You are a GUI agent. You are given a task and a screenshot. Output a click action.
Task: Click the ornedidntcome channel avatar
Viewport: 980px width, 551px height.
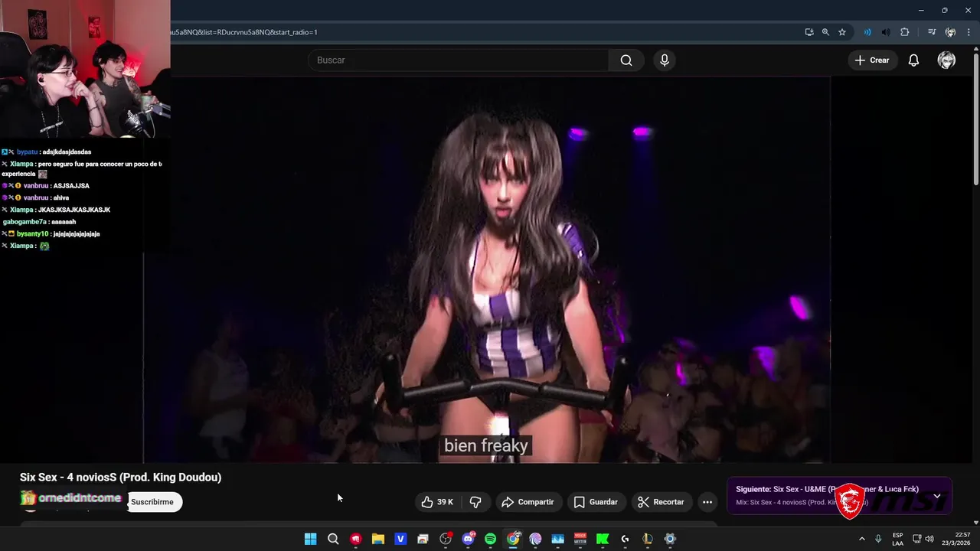pyautogui.click(x=28, y=498)
